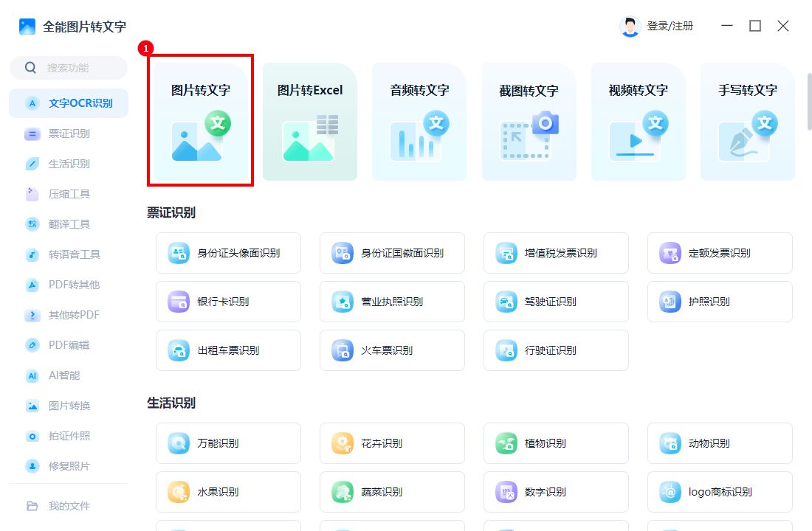
Task: Click the 火车票识别 button
Action: click(x=392, y=350)
